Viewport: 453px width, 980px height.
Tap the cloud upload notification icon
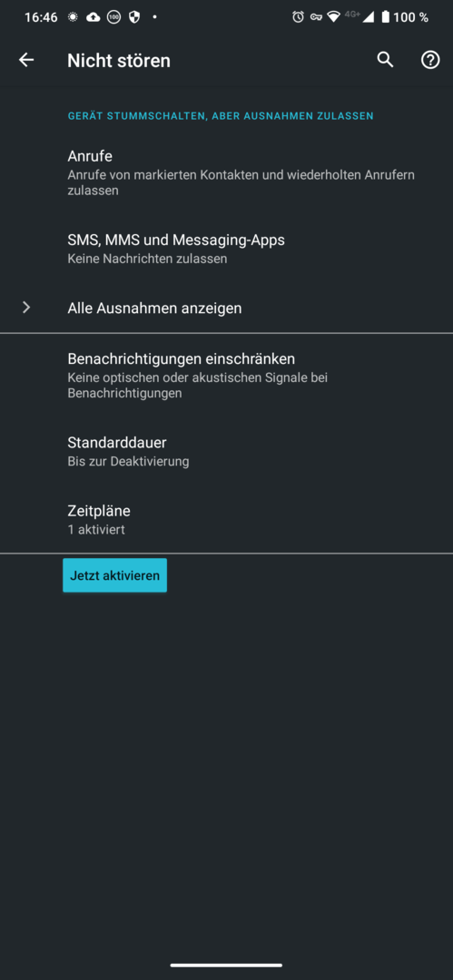[x=94, y=17]
